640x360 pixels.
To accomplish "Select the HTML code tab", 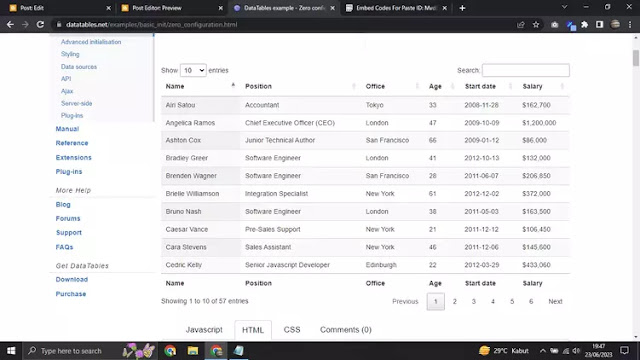I will (253, 330).
